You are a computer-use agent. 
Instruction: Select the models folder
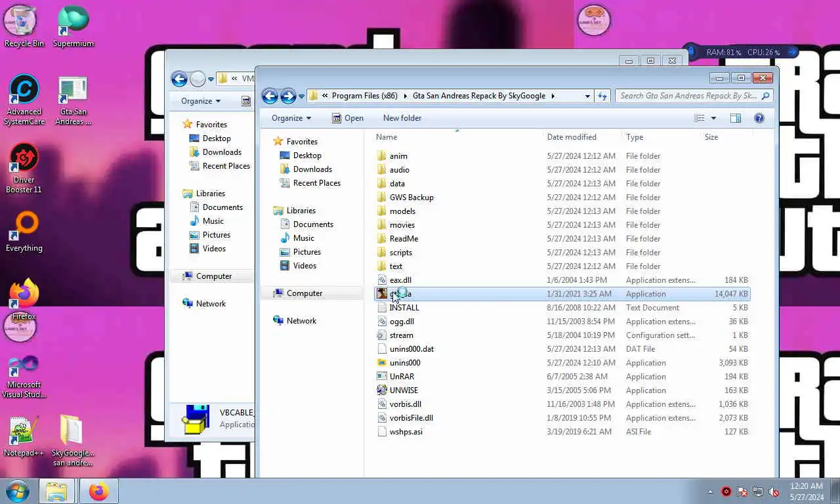tap(562, 211)
